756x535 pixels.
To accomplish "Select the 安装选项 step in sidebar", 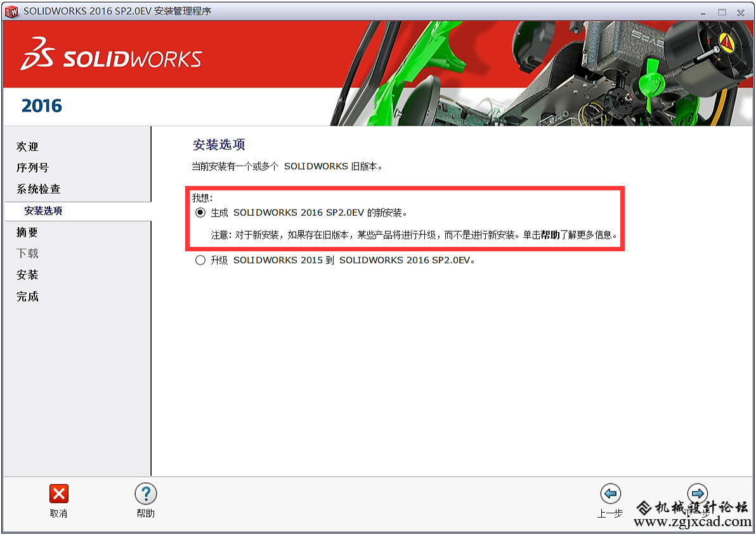I will [43, 211].
